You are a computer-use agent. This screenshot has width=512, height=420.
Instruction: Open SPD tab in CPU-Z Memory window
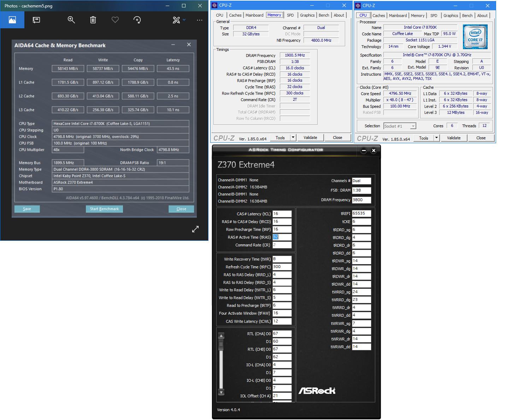click(x=290, y=15)
